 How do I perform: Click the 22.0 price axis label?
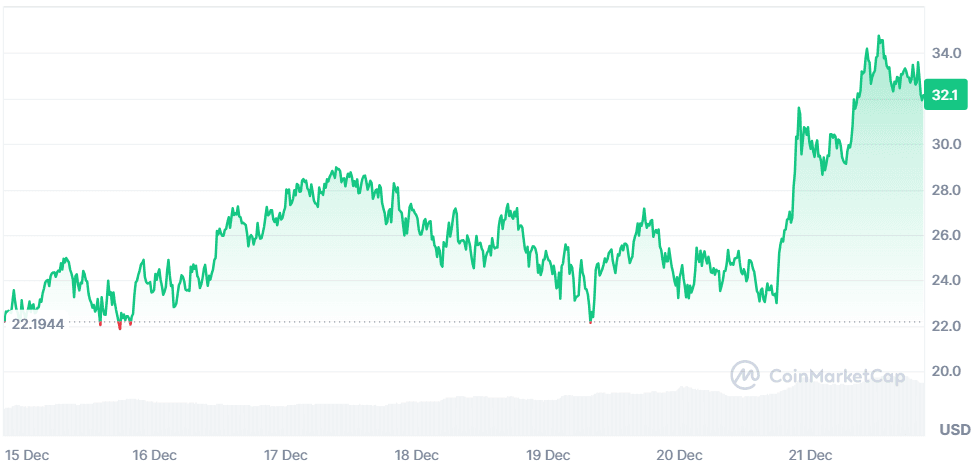946,327
